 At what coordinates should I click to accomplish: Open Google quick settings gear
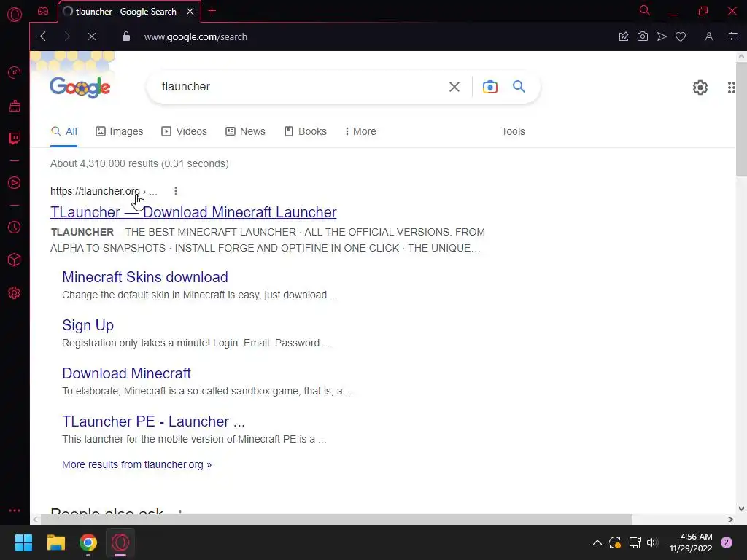click(700, 87)
